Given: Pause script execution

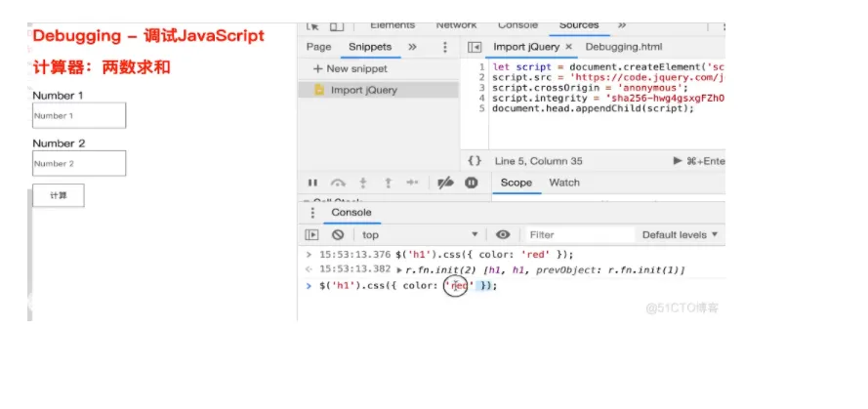Looking at the screenshot, I should click(312, 183).
